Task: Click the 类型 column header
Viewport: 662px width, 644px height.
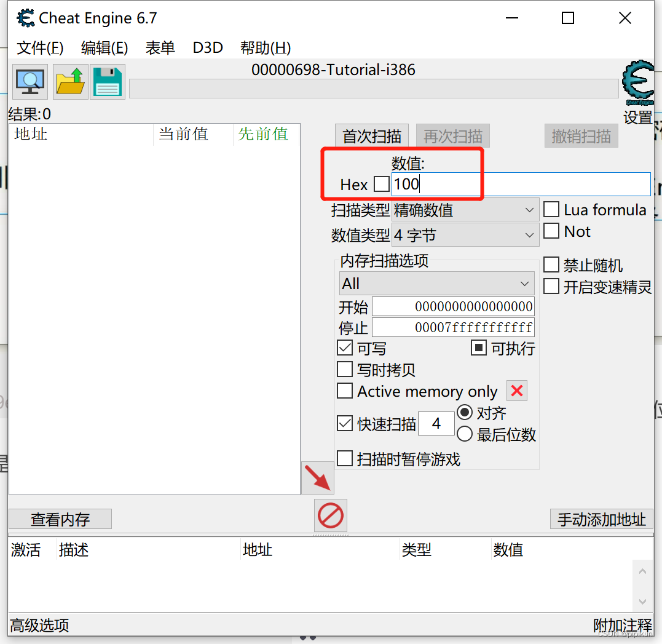Action: pos(446,549)
